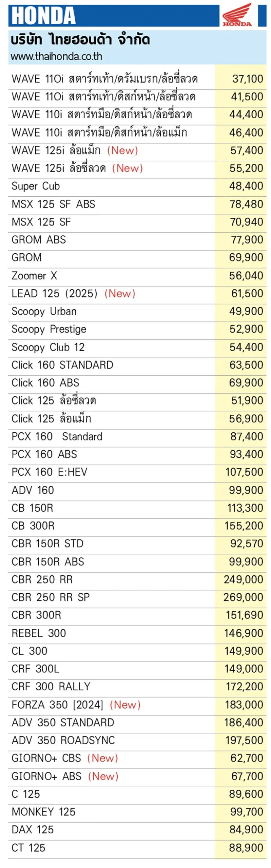Select Click 160 STANDARD model
This screenshot has height=868, width=271.
point(62,365)
